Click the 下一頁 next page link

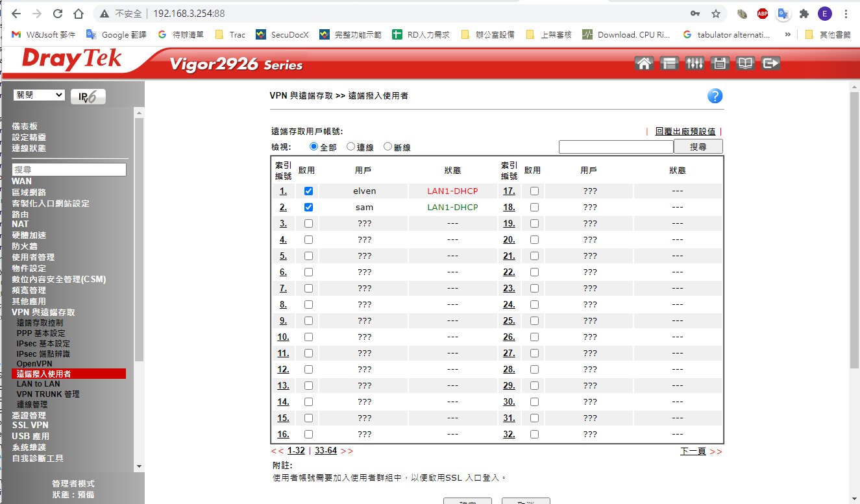[693, 451]
